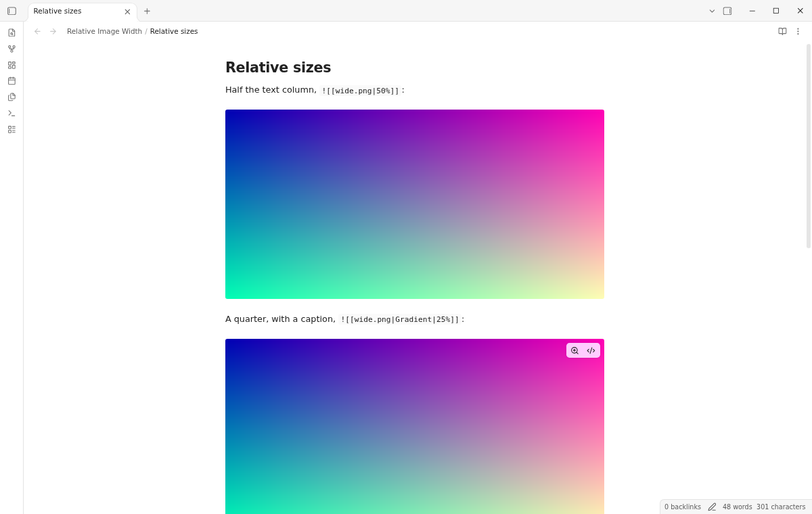
Task: Navigate back with the left arrow
Action: (37, 31)
